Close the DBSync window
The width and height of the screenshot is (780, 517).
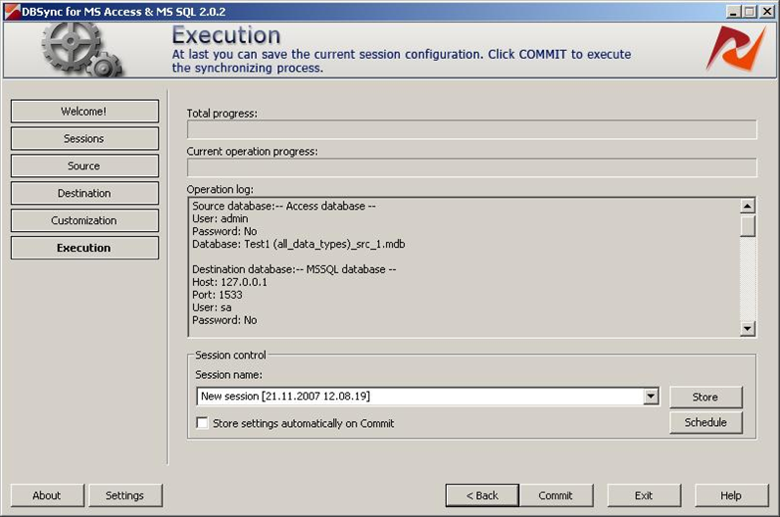(767, 11)
